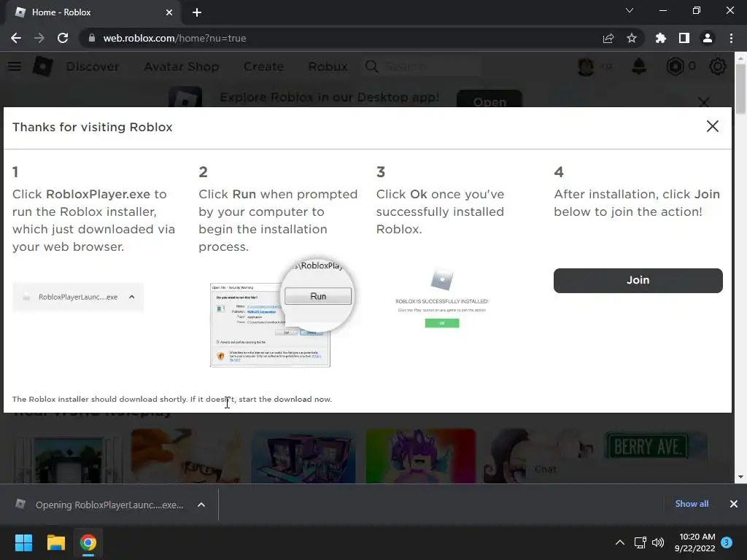Toggle Chrome side panel icon

coord(684,38)
